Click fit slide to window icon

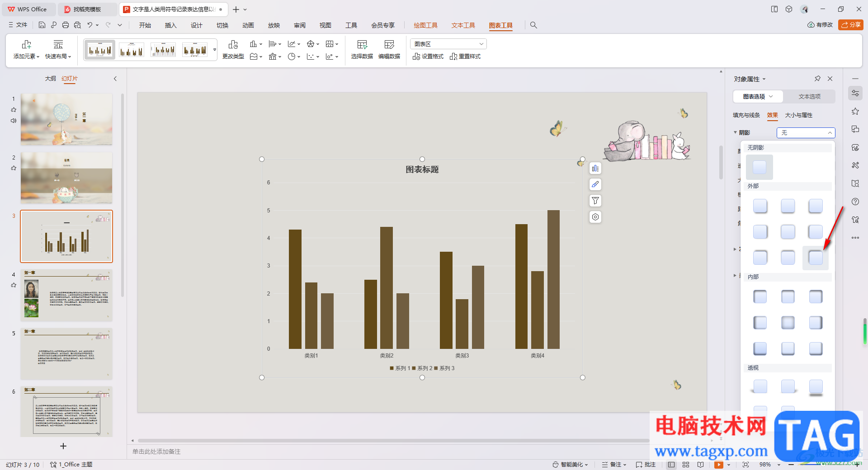coord(745,465)
